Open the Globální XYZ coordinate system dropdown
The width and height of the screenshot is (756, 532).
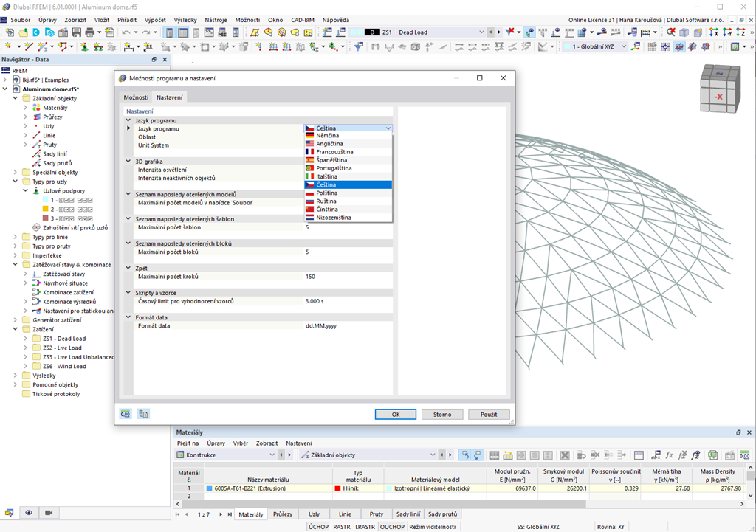coord(623,46)
